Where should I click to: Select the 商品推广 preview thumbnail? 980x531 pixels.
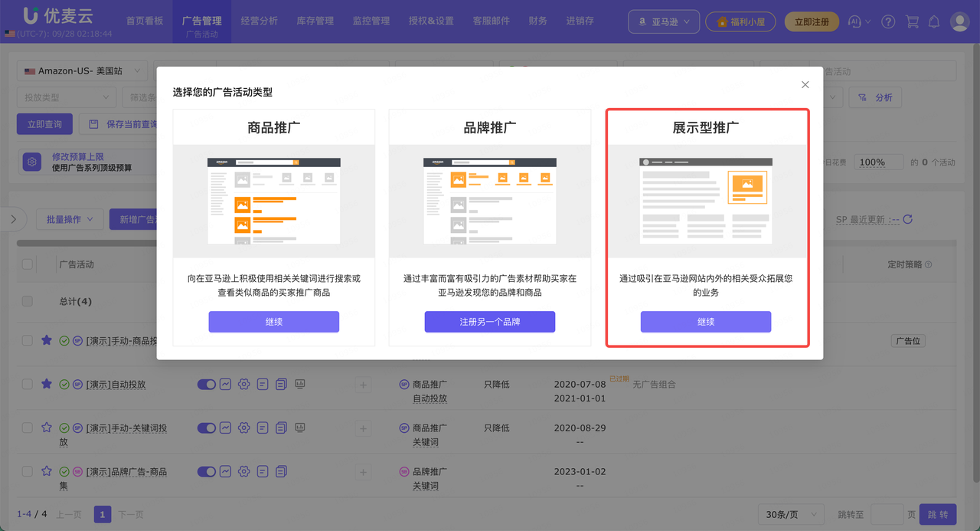click(274, 201)
